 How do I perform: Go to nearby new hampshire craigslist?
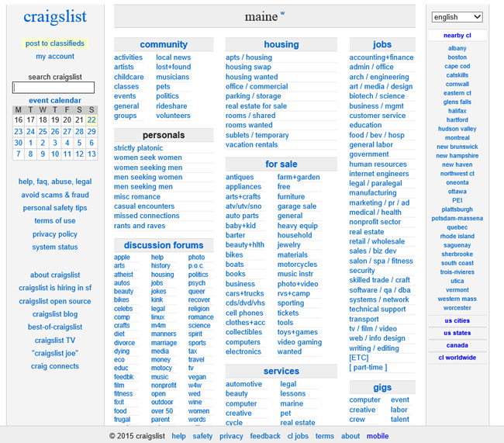[457, 156]
